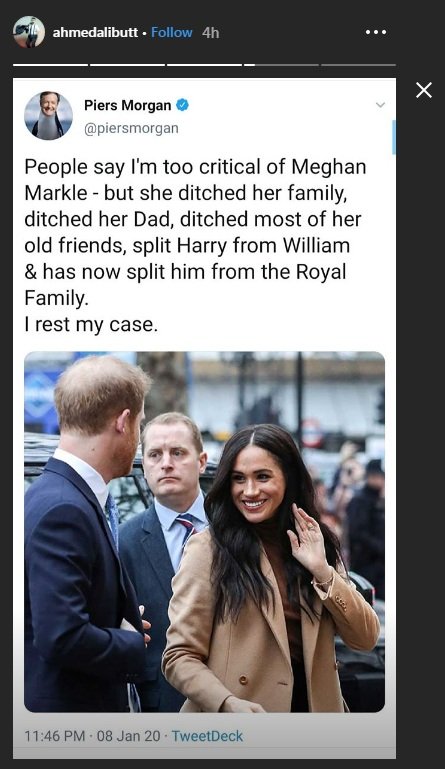445x769 pixels.
Task: Jump to the third story progress segment
Action: pyautogui.click(x=205, y=65)
